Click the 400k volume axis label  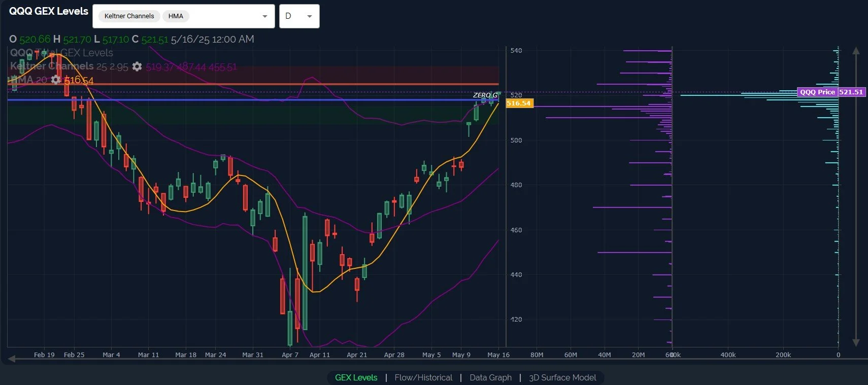tap(728, 355)
